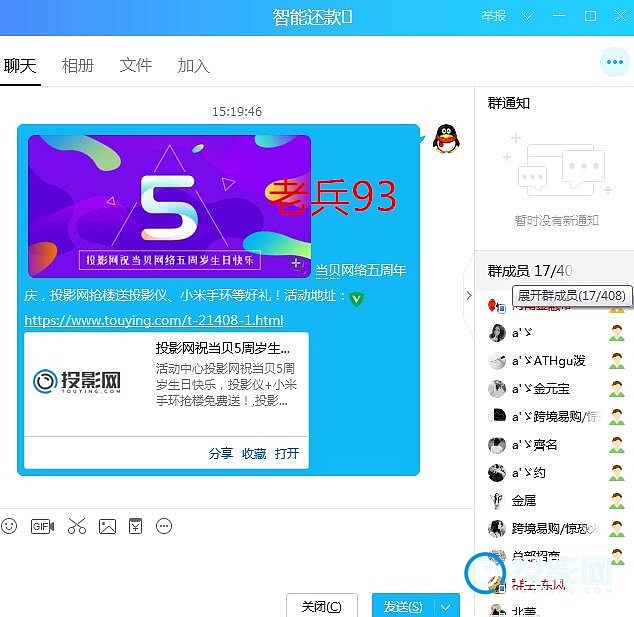
Task: Open the GIF video icon
Action: coord(42,526)
